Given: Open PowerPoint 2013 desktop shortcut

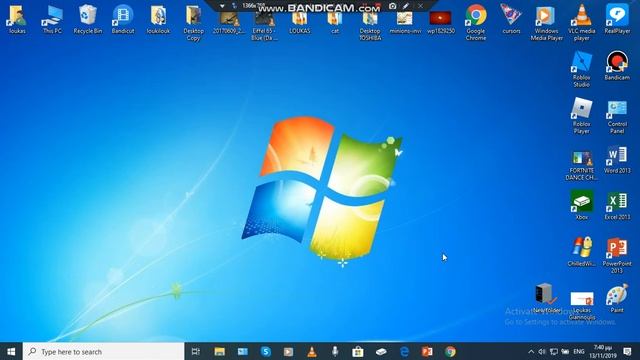Looking at the screenshot, I should 617,255.
